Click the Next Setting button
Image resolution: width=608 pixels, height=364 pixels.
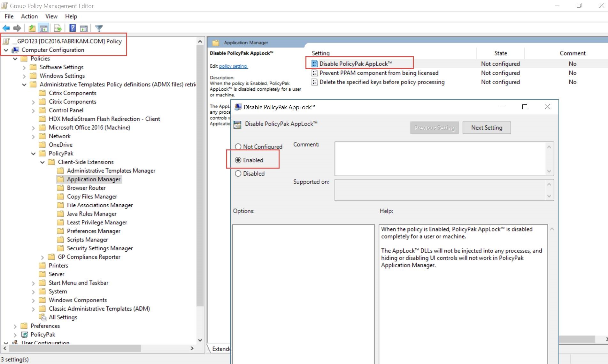click(x=486, y=128)
